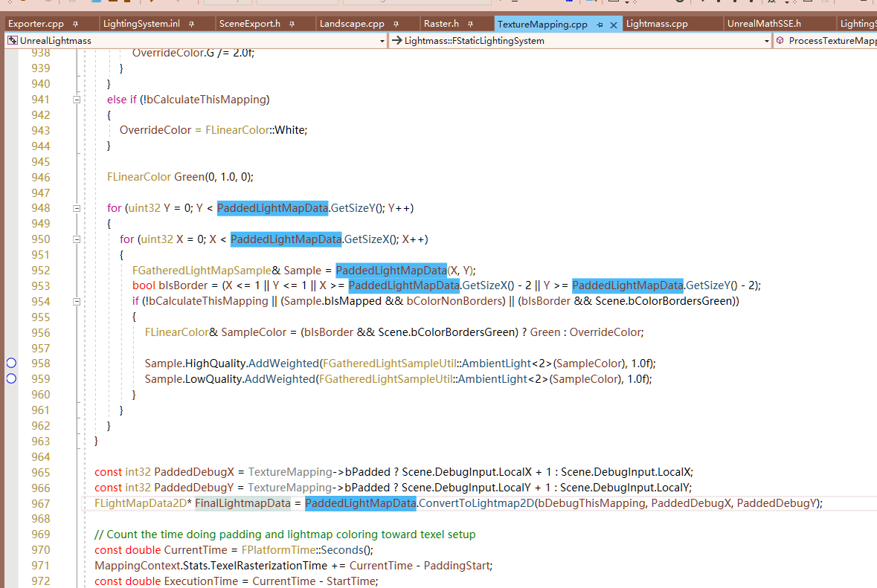Click 'FPlatformTime' on line 970
877x588 pixels.
[278, 550]
